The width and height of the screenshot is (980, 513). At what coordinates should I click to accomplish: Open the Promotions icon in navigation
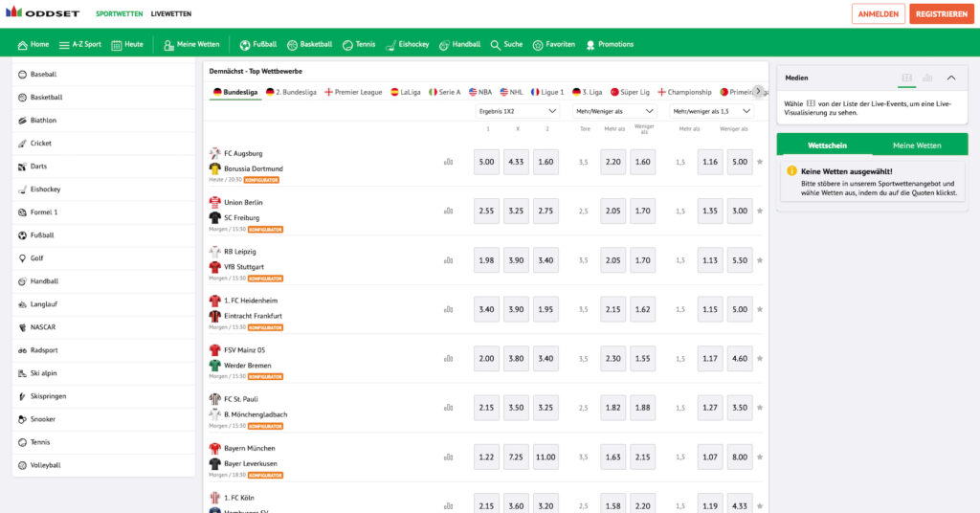(x=590, y=45)
